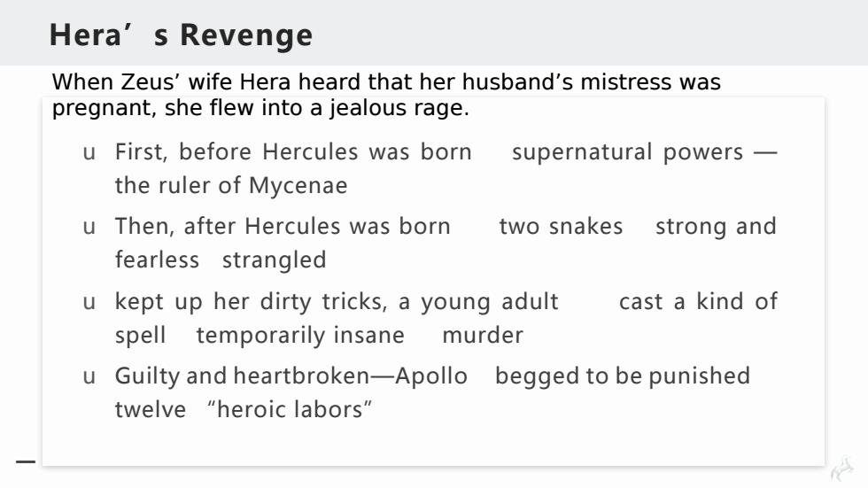Click the phrase 'strong and' in second bullet
Image resolution: width=868 pixels, height=488 pixels.
click(716, 227)
